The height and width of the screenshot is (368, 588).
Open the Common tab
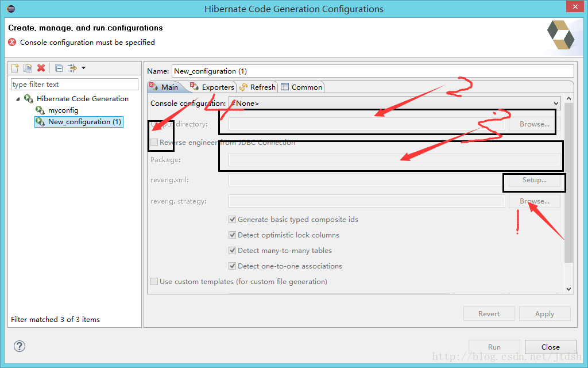301,87
